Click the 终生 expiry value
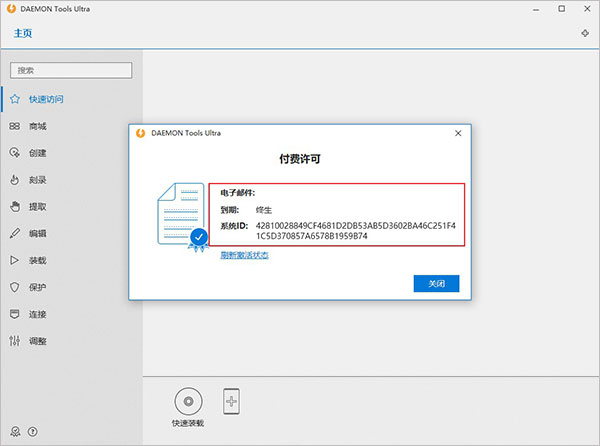Viewport: 600px width, 446px height. coord(264,210)
